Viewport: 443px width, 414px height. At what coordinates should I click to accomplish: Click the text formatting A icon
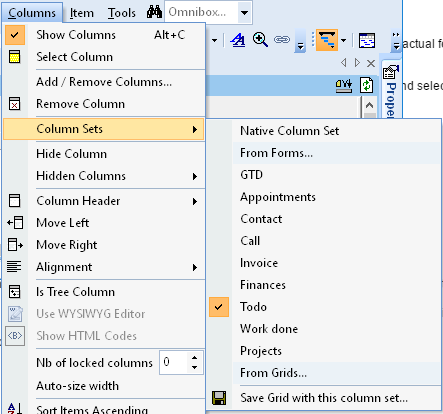(x=238, y=40)
